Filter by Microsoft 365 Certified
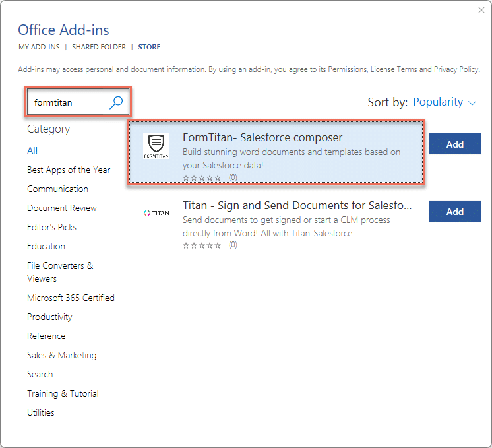Viewport: 492px width, 448px height. [71, 298]
